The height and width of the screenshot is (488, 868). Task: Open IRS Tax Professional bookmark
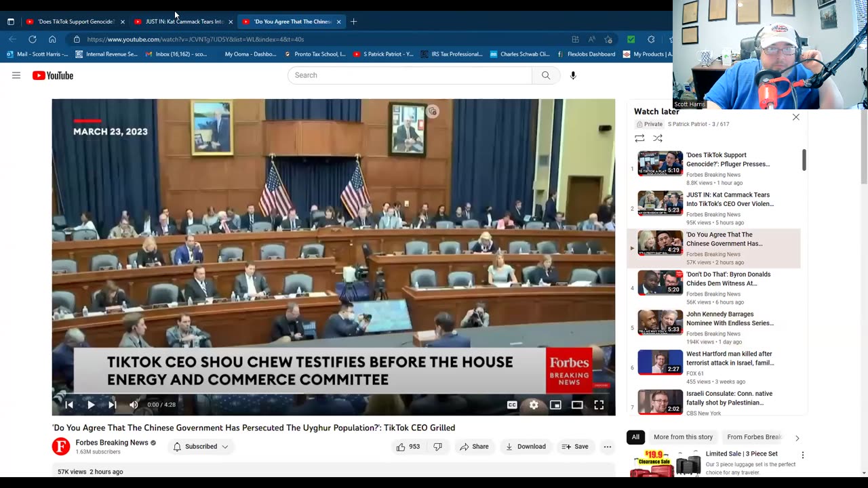point(452,54)
